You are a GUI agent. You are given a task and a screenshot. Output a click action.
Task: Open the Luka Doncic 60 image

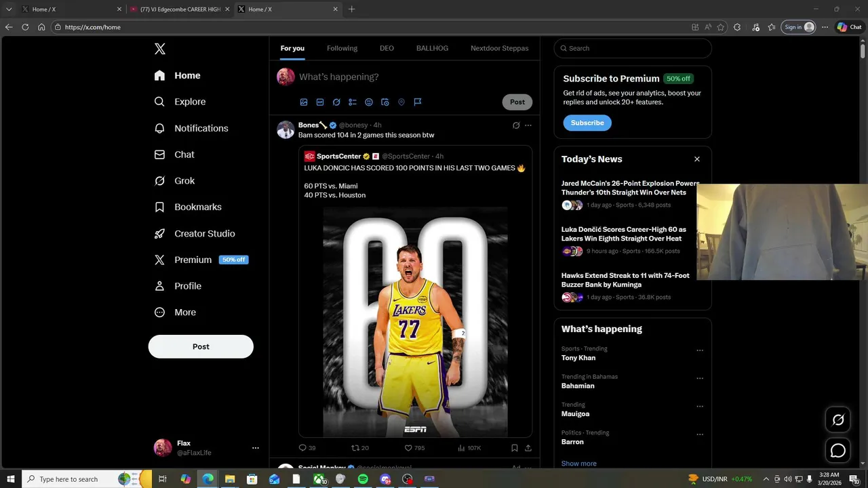pyautogui.click(x=415, y=322)
